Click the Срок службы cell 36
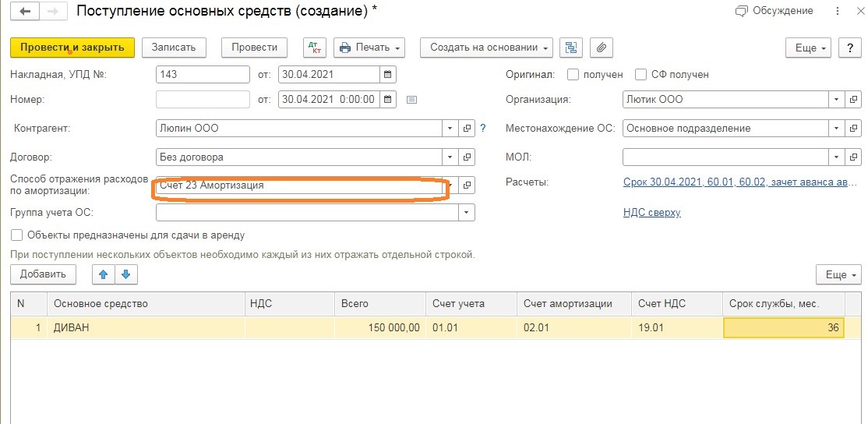 [x=784, y=327]
